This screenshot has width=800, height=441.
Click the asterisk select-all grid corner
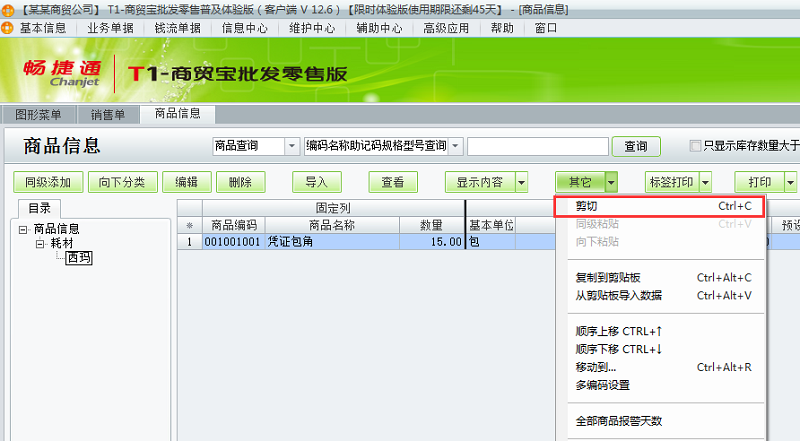point(190,225)
